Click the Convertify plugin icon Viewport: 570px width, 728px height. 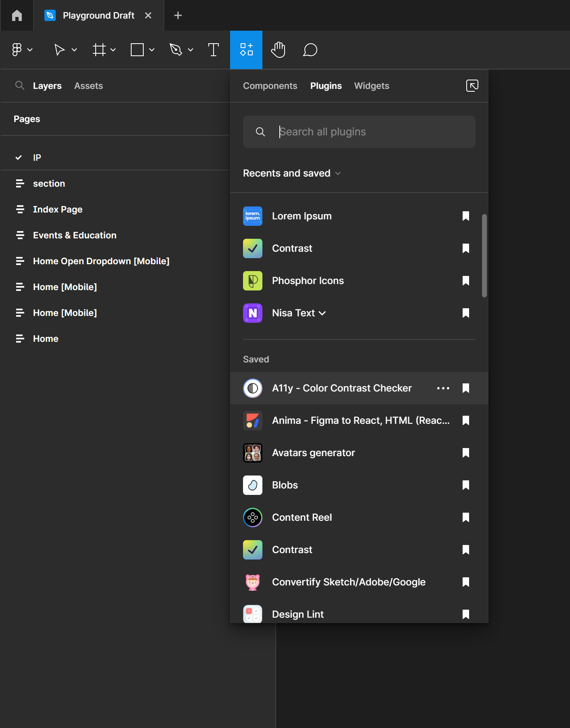pos(253,582)
